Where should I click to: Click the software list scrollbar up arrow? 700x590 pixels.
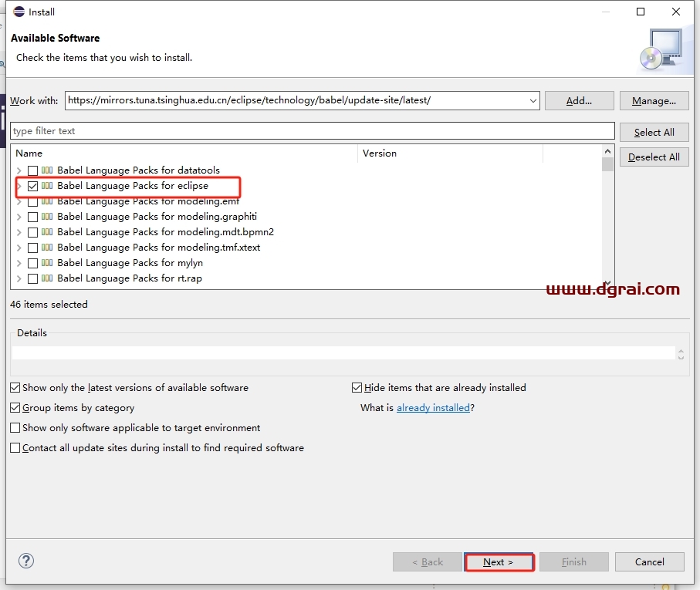click(x=607, y=152)
